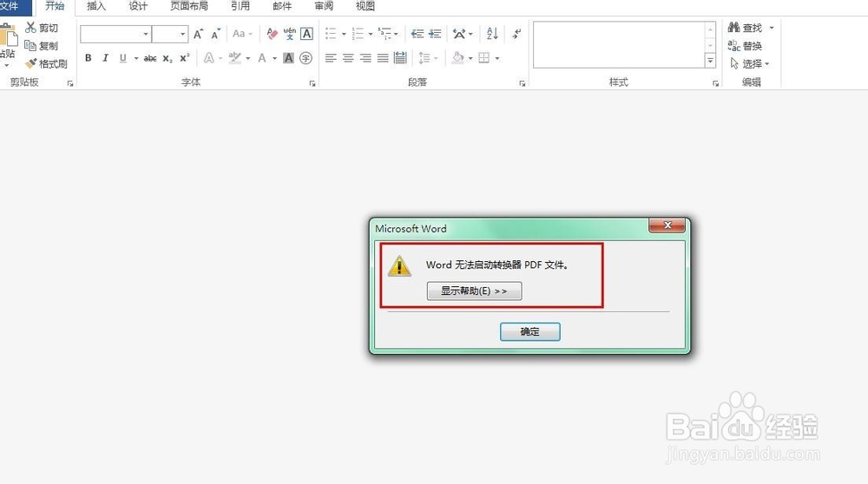Open the numbered list dropdown arrow

[x=371, y=35]
